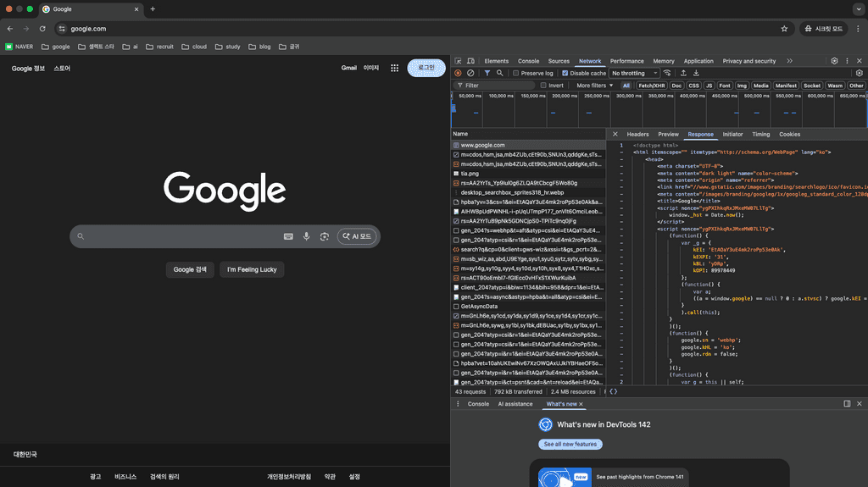Viewport: 868px width, 487px height.
Task: Click the I'm Feeling Lucky button
Action: tap(252, 269)
